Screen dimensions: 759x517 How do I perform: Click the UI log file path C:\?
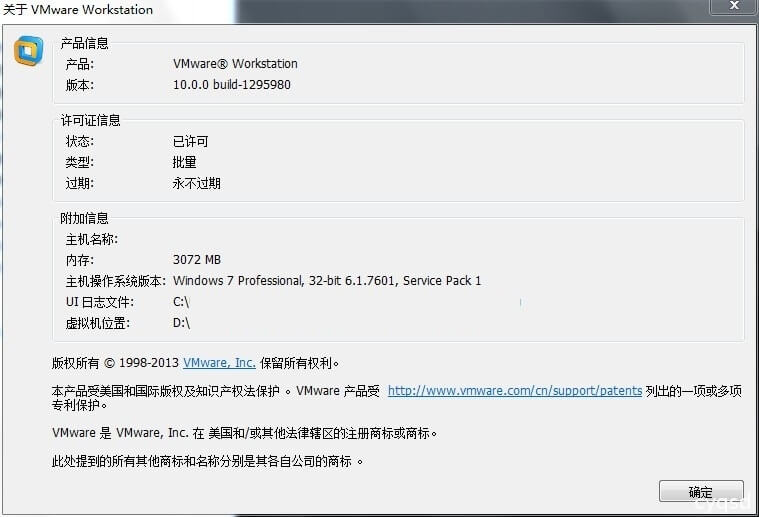pos(181,302)
